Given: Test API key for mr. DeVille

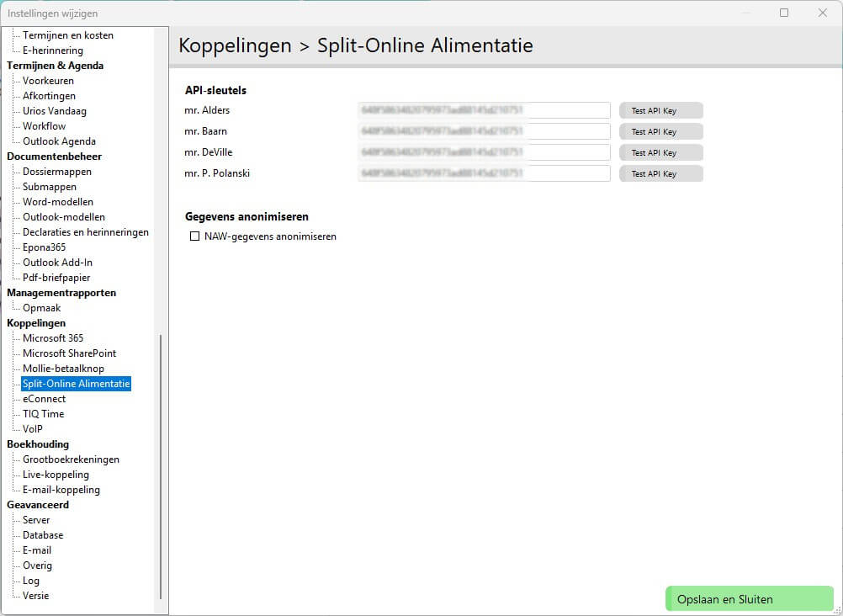Looking at the screenshot, I should pos(660,152).
